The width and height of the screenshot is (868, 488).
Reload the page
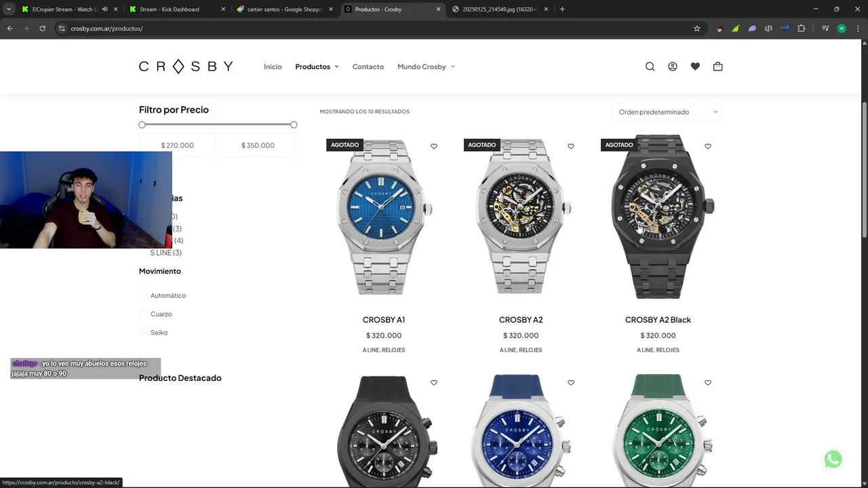[x=42, y=28]
